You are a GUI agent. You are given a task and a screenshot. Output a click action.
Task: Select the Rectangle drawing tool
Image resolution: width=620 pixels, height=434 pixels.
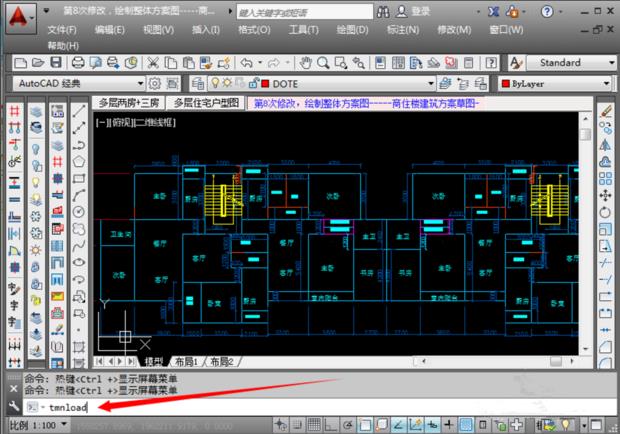79,178
